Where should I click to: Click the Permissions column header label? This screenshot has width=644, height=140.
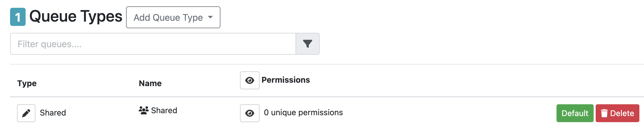coord(285,80)
